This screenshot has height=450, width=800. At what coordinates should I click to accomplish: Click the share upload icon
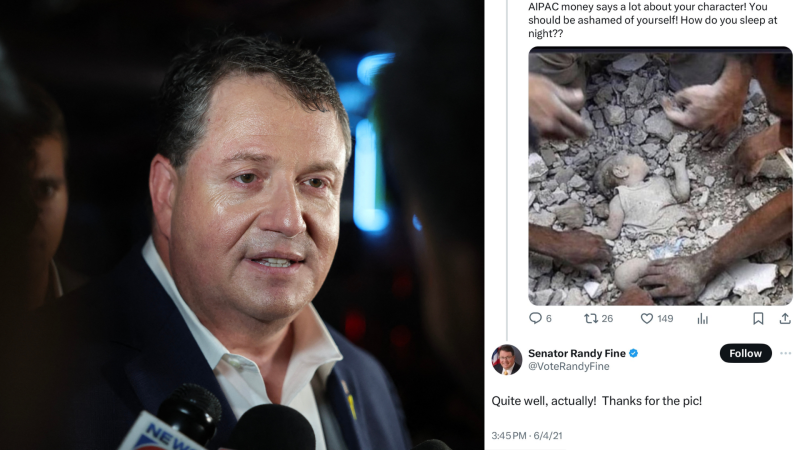click(785, 319)
